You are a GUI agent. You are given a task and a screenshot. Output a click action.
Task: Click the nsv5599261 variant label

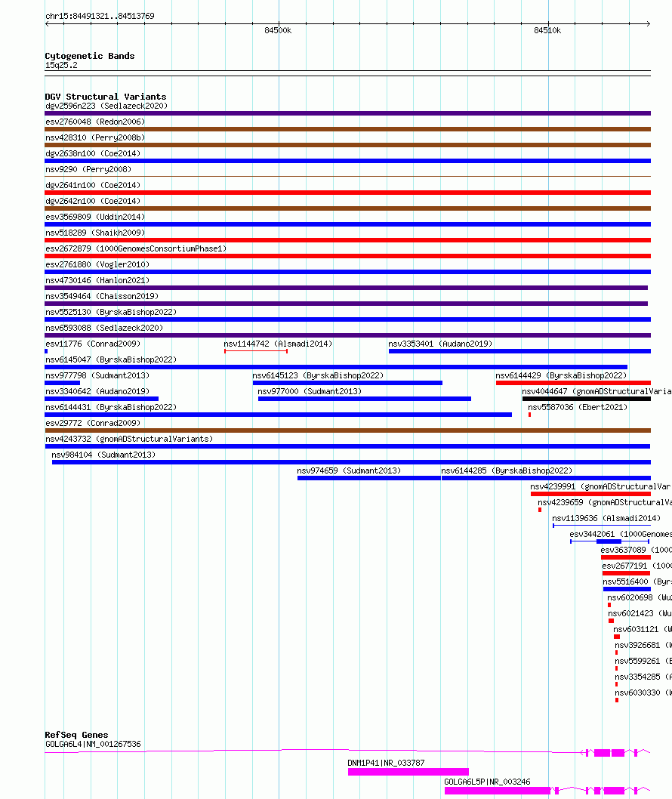click(x=643, y=660)
